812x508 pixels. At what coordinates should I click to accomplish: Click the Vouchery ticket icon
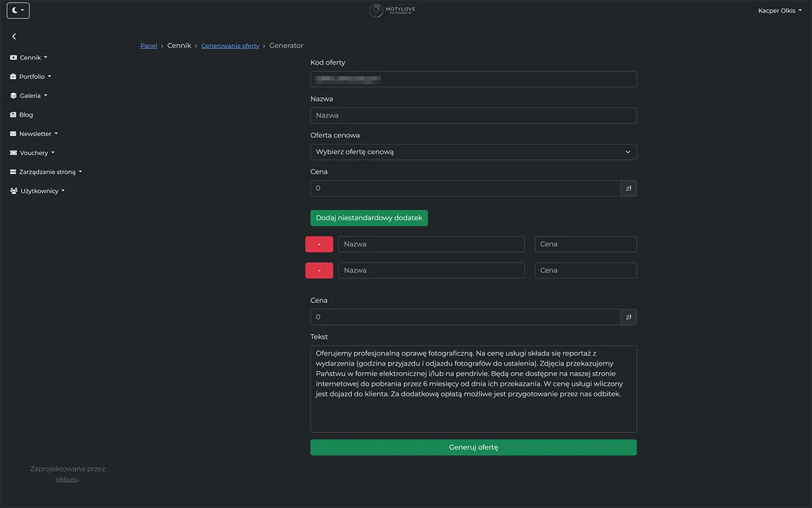[x=13, y=152]
